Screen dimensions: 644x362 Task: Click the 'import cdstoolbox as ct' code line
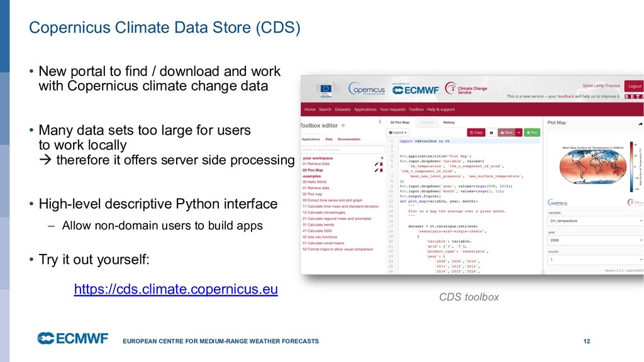[x=425, y=141]
